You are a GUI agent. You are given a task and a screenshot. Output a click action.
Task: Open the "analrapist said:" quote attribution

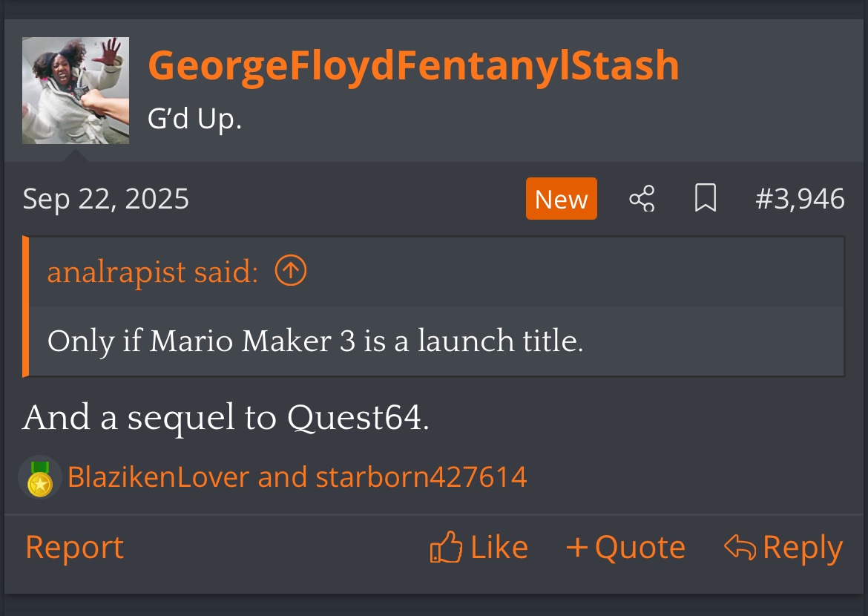[x=152, y=272]
